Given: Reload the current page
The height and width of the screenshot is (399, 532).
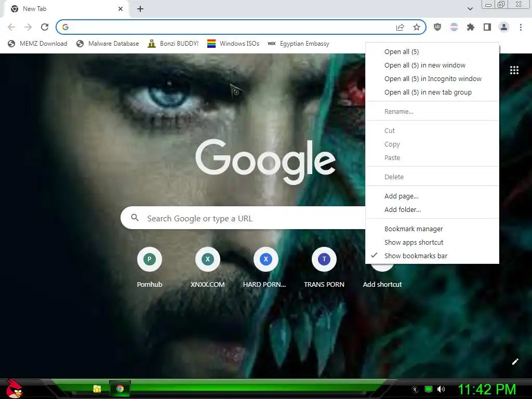Looking at the screenshot, I should pos(45,27).
